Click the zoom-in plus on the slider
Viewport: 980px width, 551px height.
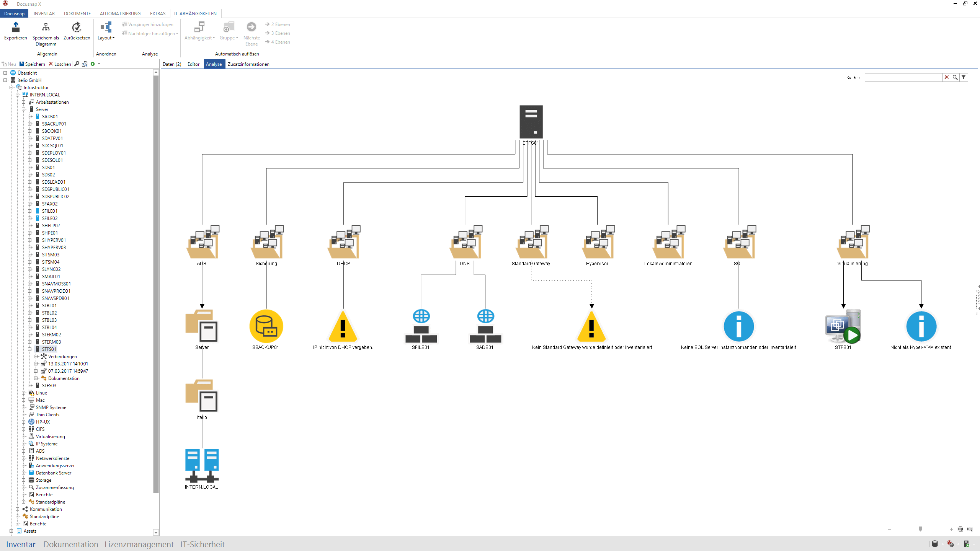(951, 529)
